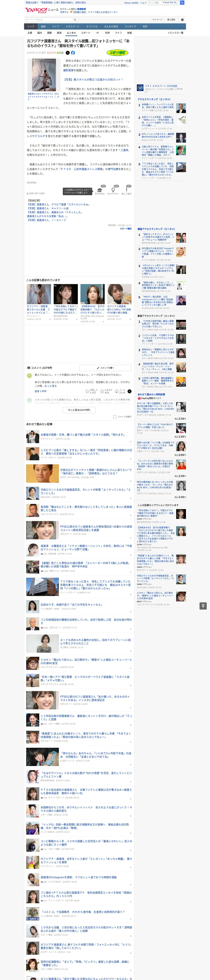Screen dimensions: 210x980
Task: Click the web search button in top bar
Action: [182, 3]
